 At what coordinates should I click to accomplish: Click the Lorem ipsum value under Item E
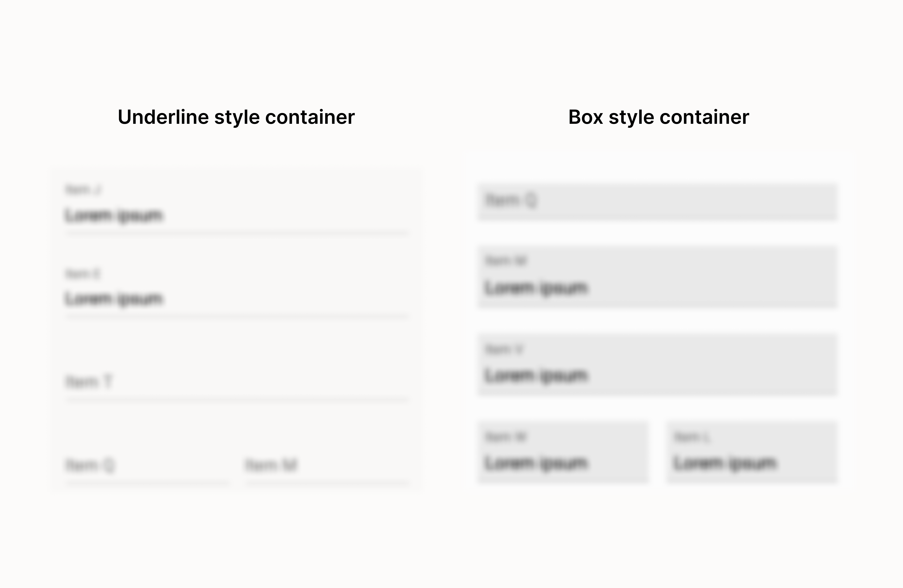click(x=114, y=299)
